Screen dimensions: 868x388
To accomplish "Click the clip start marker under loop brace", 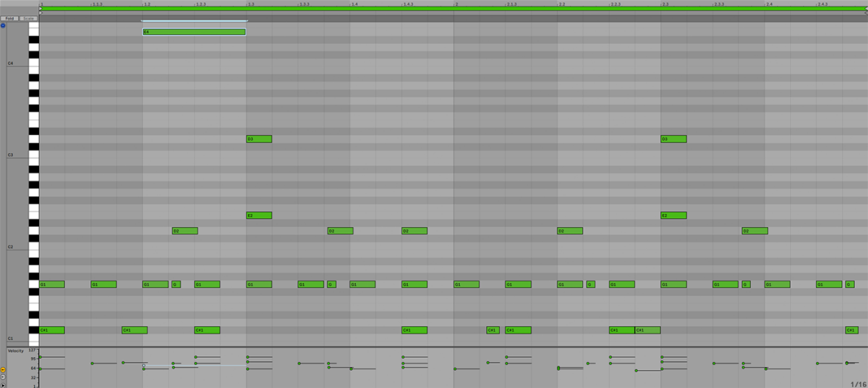I will point(41,14).
